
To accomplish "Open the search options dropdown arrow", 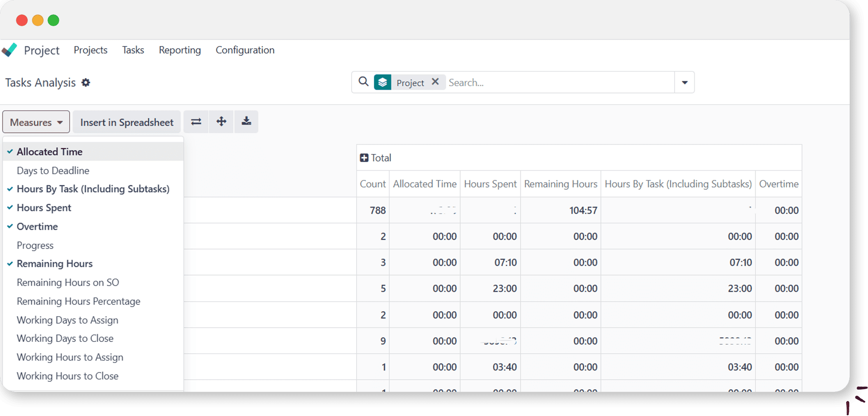I will (684, 82).
